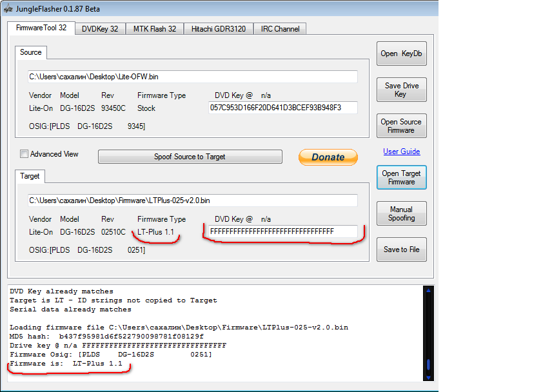Screen dimensions: 552x392
Task: Click the orange Donate button
Action: [328, 157]
